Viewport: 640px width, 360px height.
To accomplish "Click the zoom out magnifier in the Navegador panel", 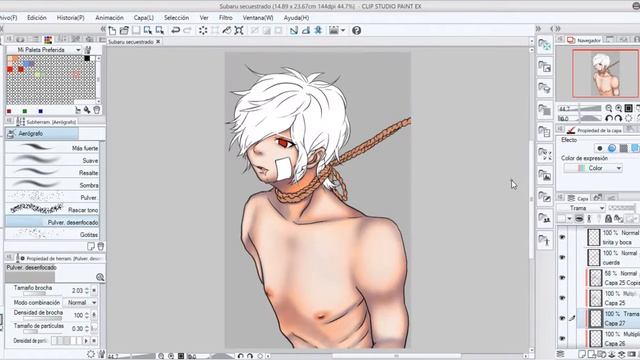I will click(609, 108).
